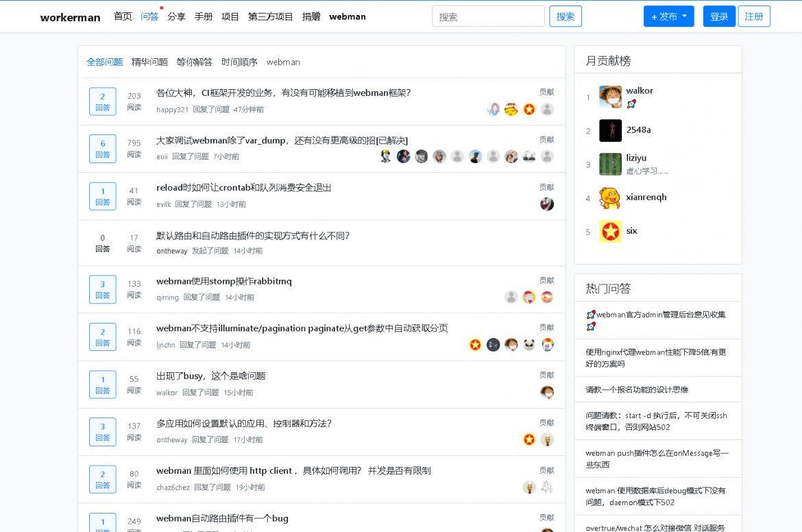Open hot topic 请教一个报名功能的设计思维

coord(637,389)
